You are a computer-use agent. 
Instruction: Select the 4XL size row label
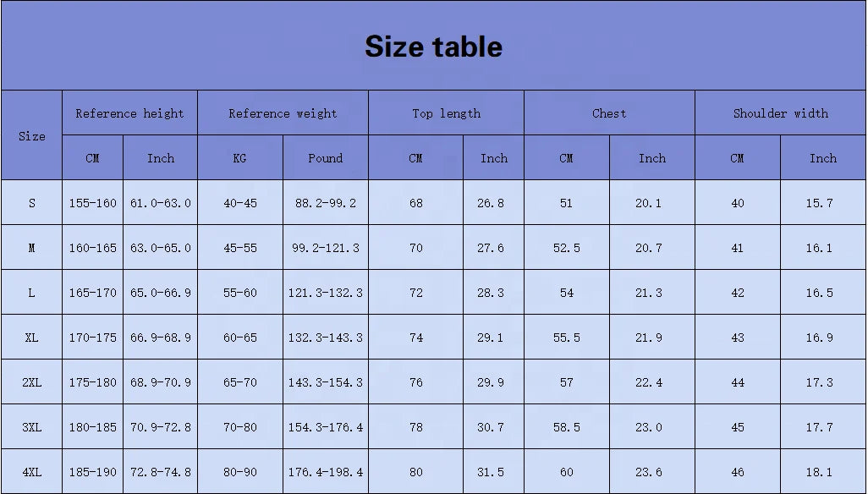tap(32, 472)
